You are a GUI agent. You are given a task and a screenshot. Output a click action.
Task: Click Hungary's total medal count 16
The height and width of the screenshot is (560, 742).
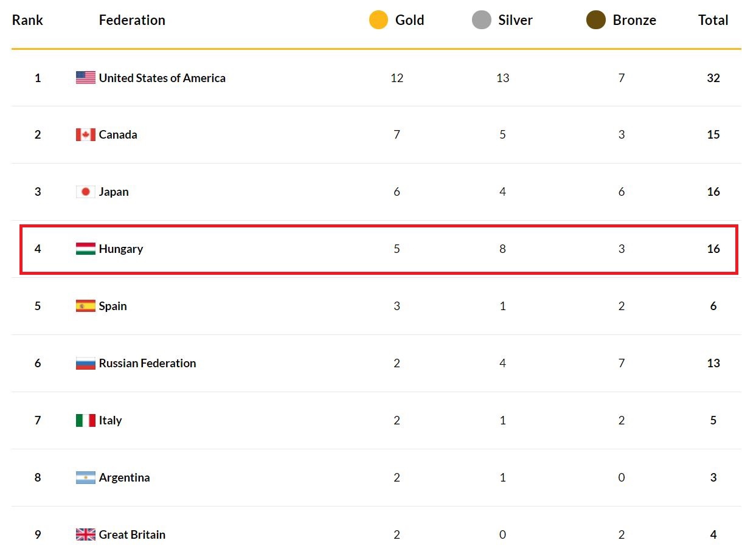coord(713,249)
